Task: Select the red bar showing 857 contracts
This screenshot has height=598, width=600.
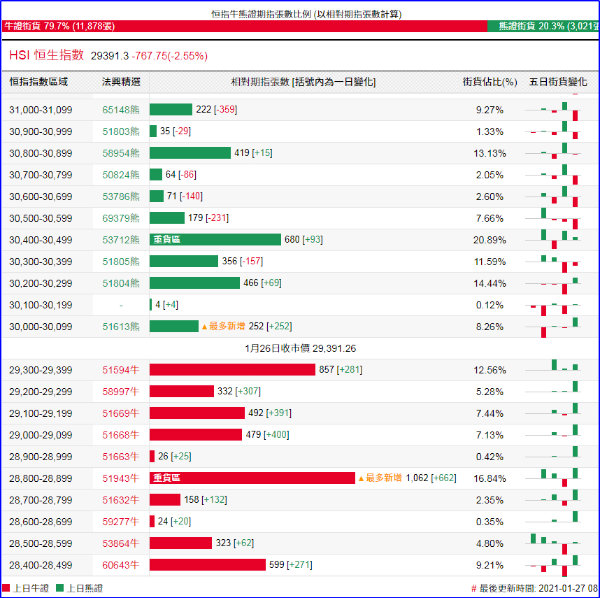Action: tap(232, 370)
